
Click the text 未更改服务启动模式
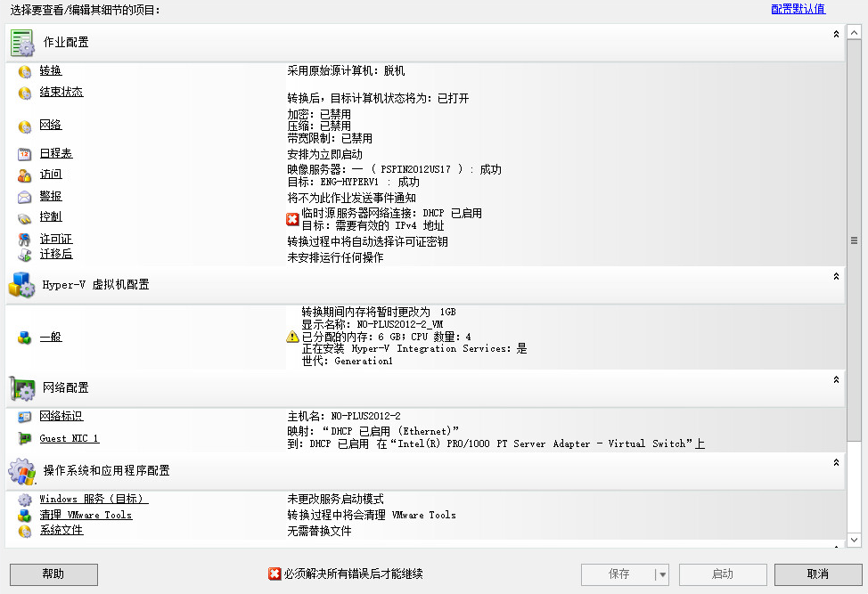[x=335, y=499]
